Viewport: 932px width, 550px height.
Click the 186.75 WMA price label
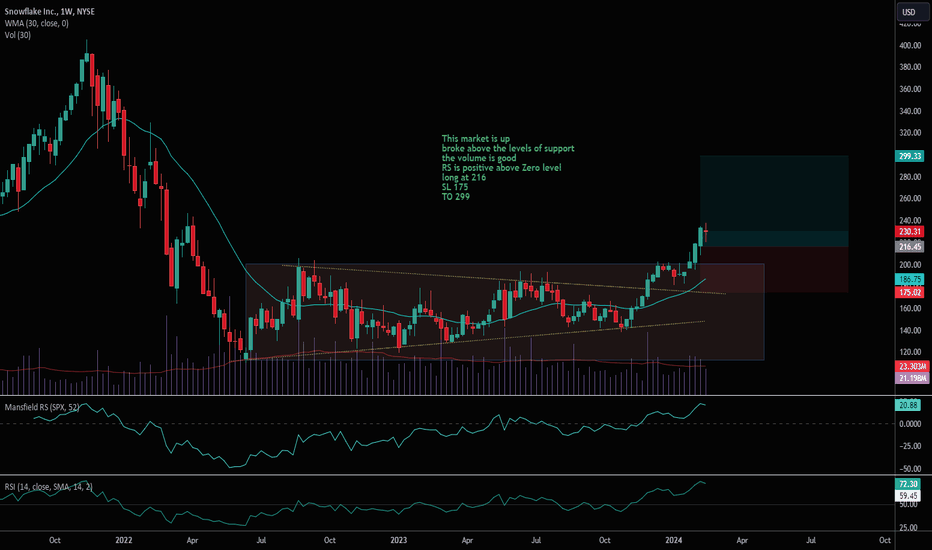(x=909, y=279)
